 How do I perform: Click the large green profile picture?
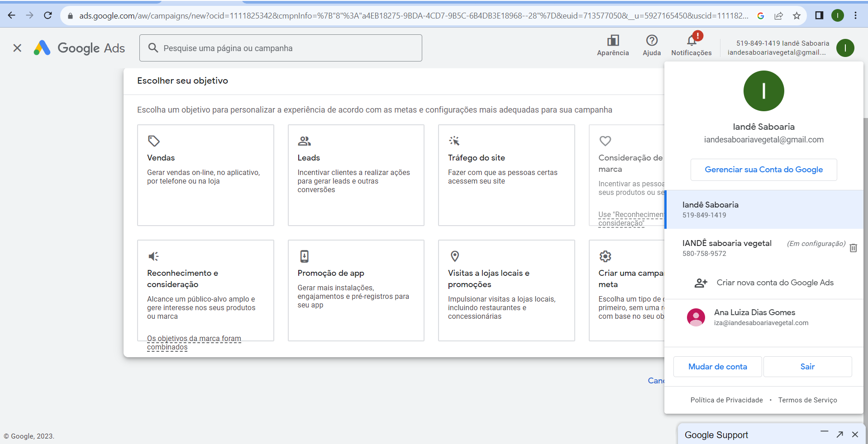click(x=763, y=91)
